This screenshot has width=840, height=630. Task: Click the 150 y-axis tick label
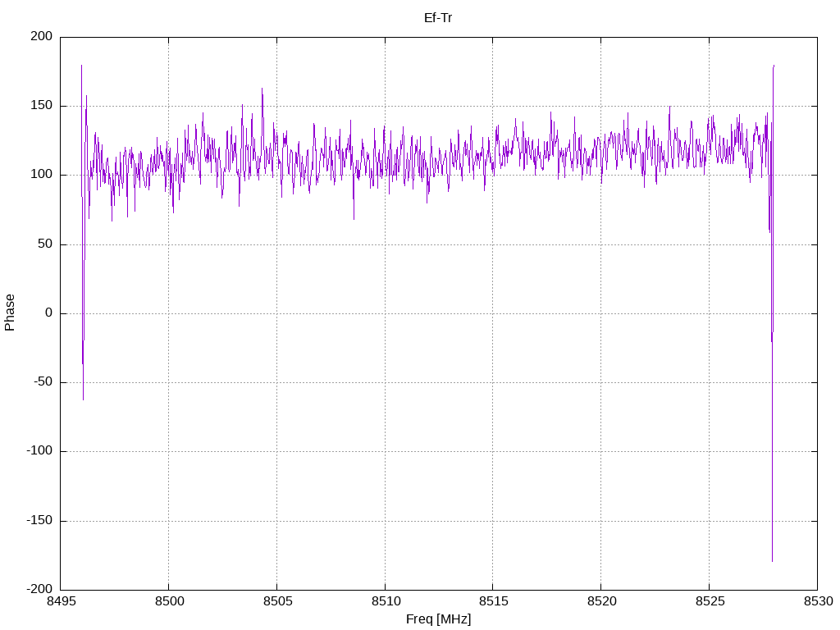(x=42, y=106)
